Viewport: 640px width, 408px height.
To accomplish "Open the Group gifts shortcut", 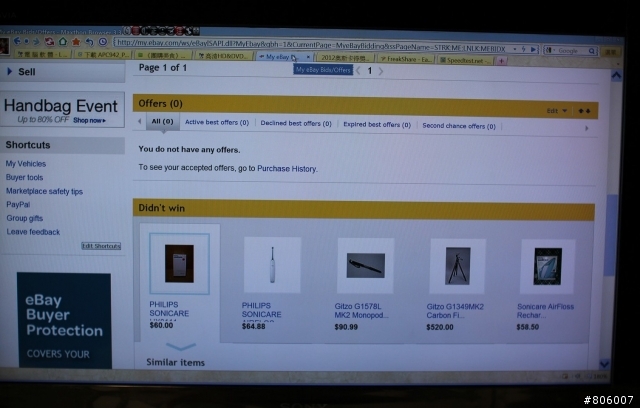I will tap(24, 218).
